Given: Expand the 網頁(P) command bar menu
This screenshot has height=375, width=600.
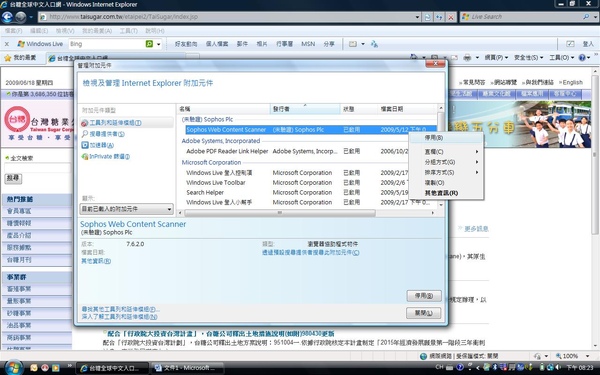Looking at the screenshot, I should click(496, 58).
